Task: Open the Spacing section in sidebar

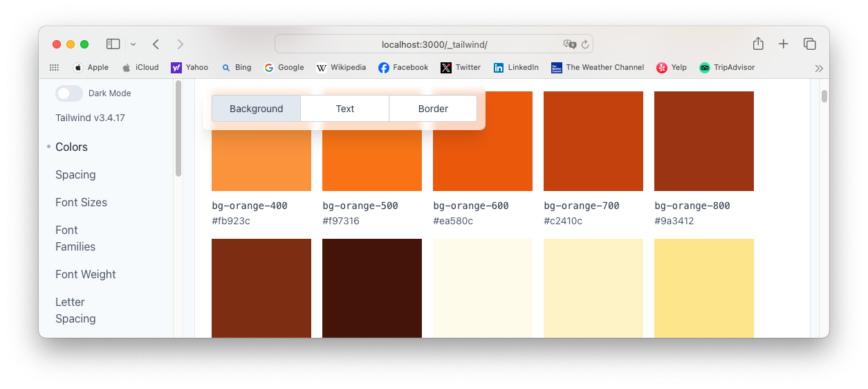Action: [75, 174]
